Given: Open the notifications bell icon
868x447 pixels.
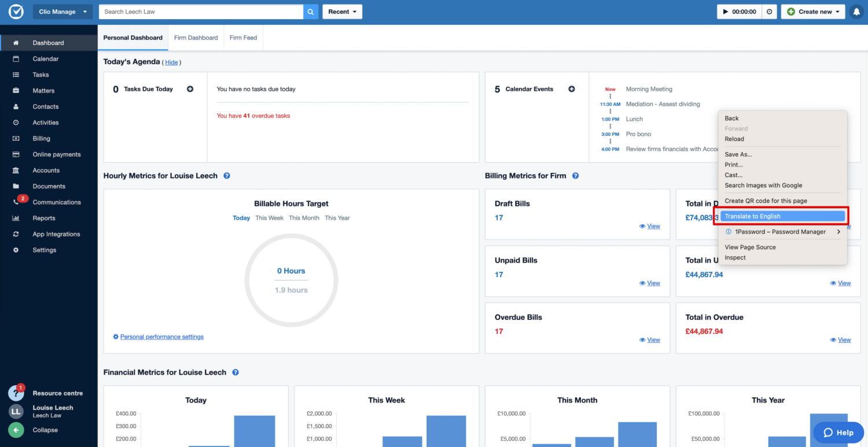Looking at the screenshot, I should click(x=856, y=12).
